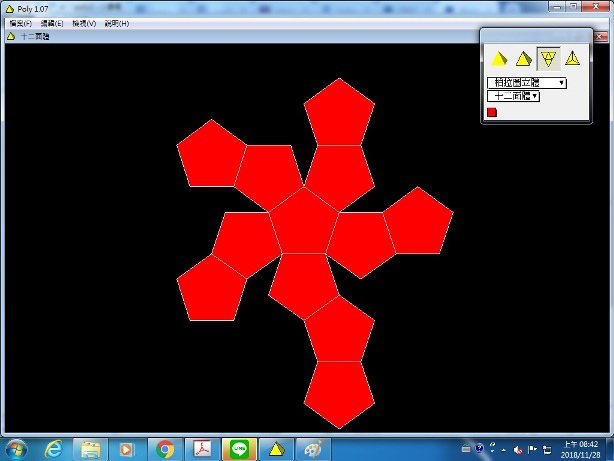Screen dimensions: 614x461
Task: Click the red color swatch in tool panel
Action: (492, 112)
